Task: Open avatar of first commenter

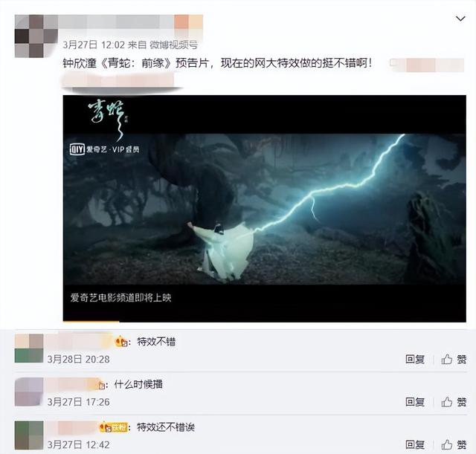Action: tap(29, 348)
